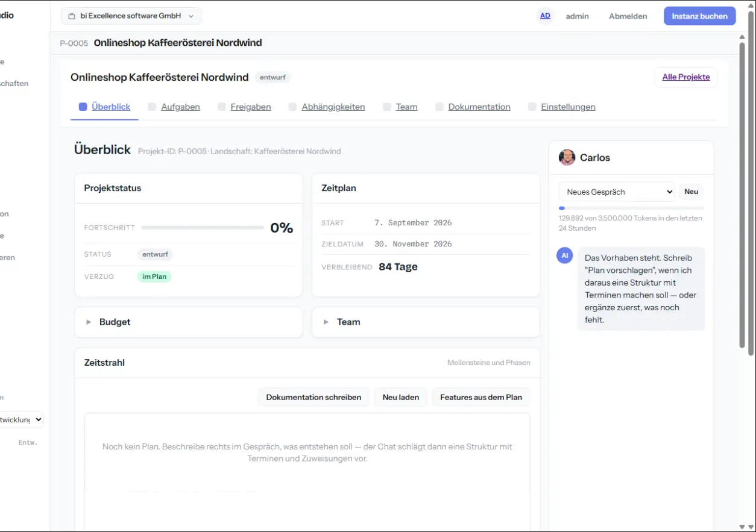Viewport: 756px width, 532px height.
Task: Click the square icon beside Dokumentation tab
Action: [439, 107]
